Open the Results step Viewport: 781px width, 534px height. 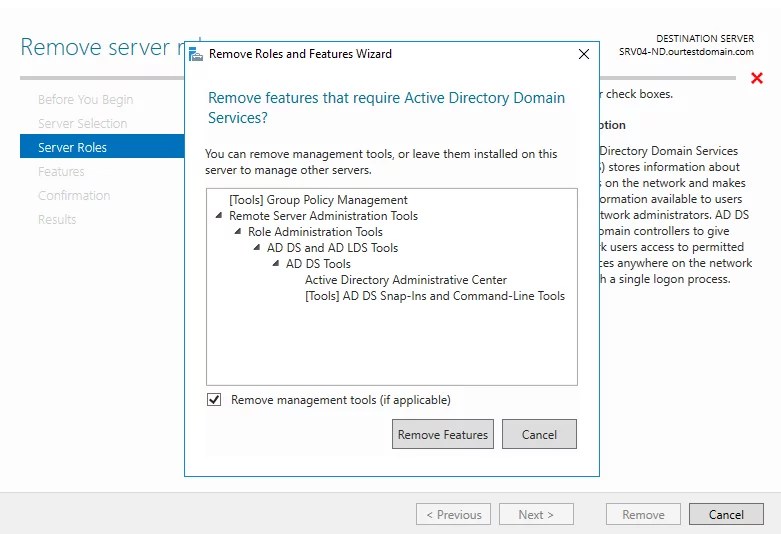[x=57, y=219]
